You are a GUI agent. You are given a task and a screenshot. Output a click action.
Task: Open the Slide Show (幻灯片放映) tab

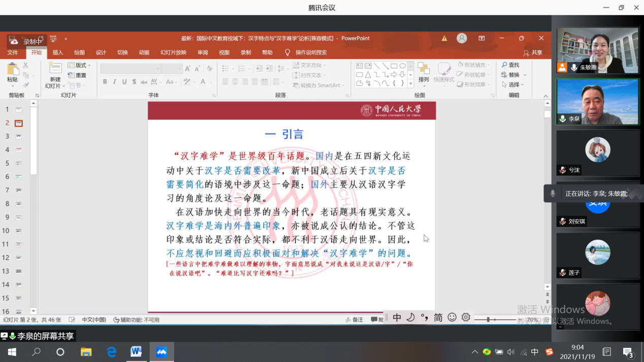pos(173,52)
